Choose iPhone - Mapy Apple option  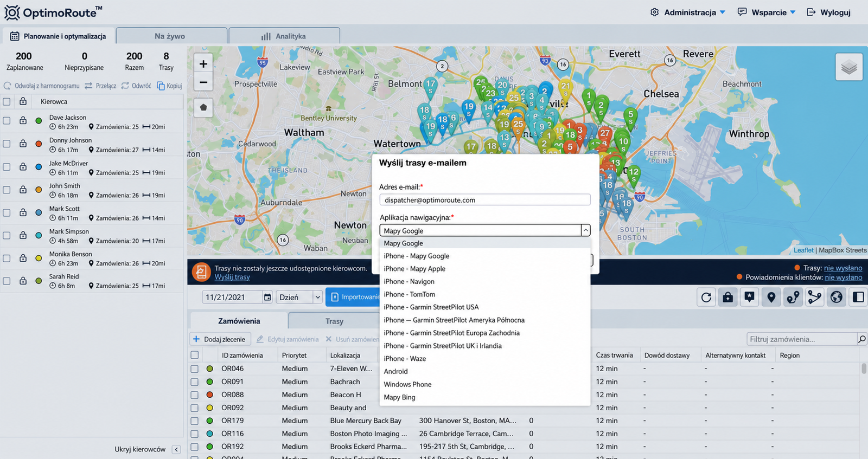pyautogui.click(x=485, y=269)
